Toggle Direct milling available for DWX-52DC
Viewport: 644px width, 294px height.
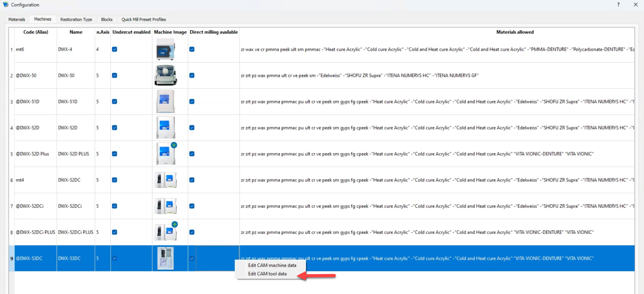[x=192, y=180]
